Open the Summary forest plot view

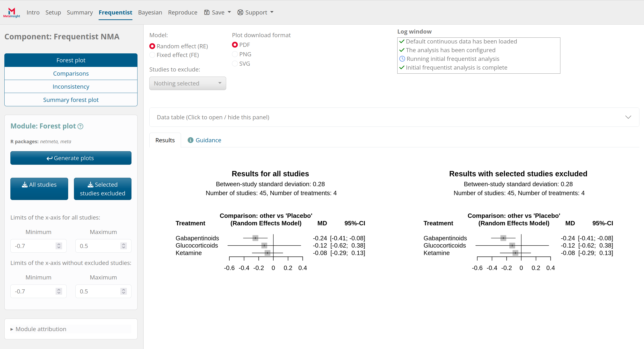(x=71, y=100)
